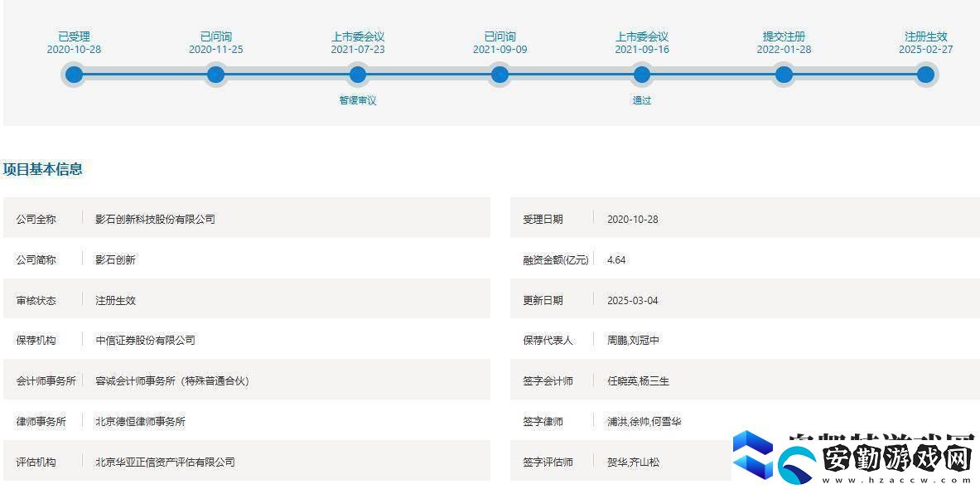
Task: Click the 上市委会议 2021-07-23 timeline node
Action: pos(358,75)
